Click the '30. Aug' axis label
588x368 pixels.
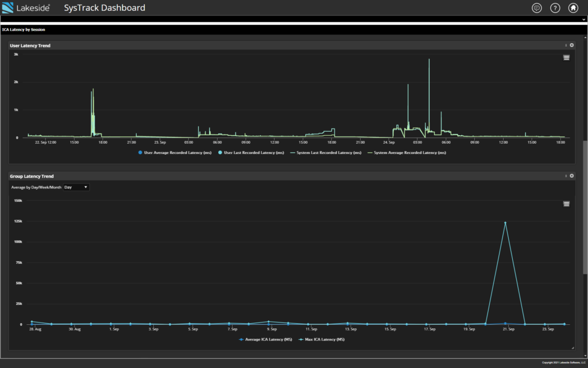pyautogui.click(x=75, y=329)
